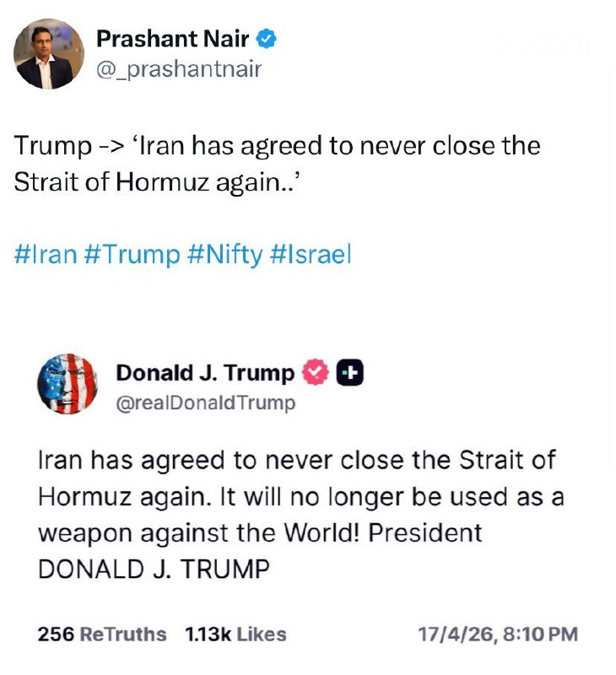Click the blue verified badge beside Prashant Nair
Screen dimensions: 616x675
(x=267, y=39)
